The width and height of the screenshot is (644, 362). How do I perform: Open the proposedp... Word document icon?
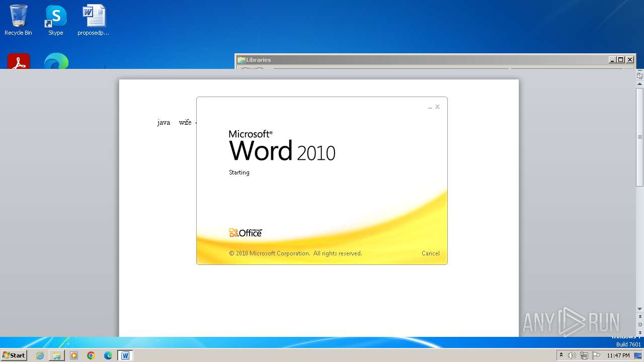(x=94, y=20)
